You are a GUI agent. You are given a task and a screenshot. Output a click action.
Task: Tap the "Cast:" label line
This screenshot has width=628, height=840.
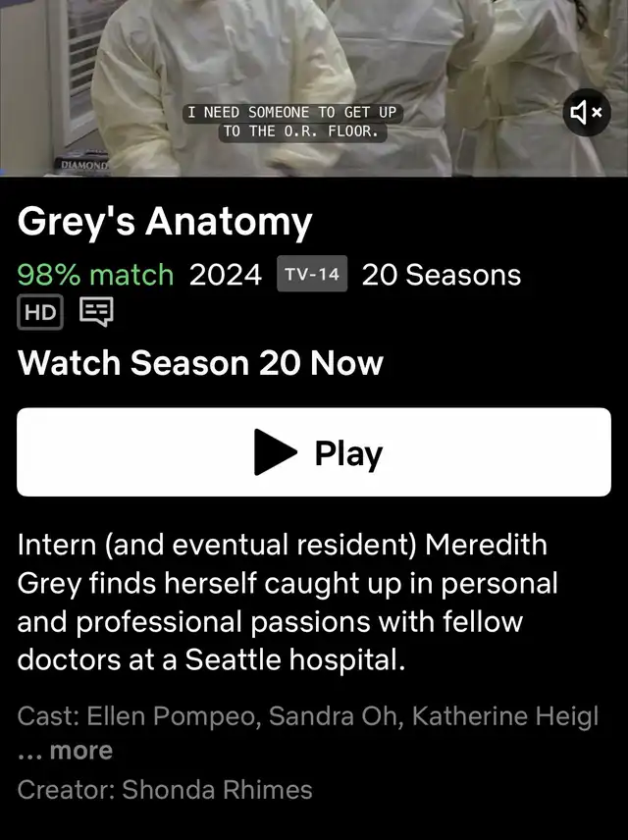pyautogui.click(x=307, y=716)
